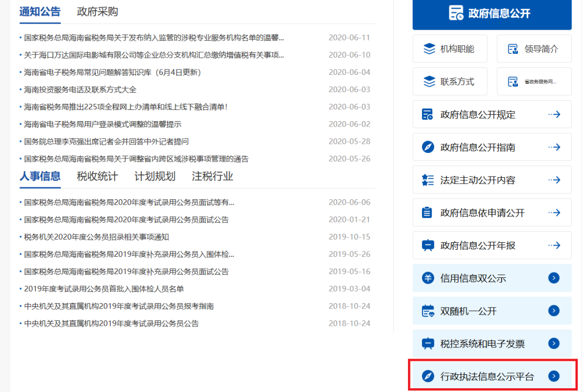Click the calendar icon beside 双随机一公开

point(428,311)
